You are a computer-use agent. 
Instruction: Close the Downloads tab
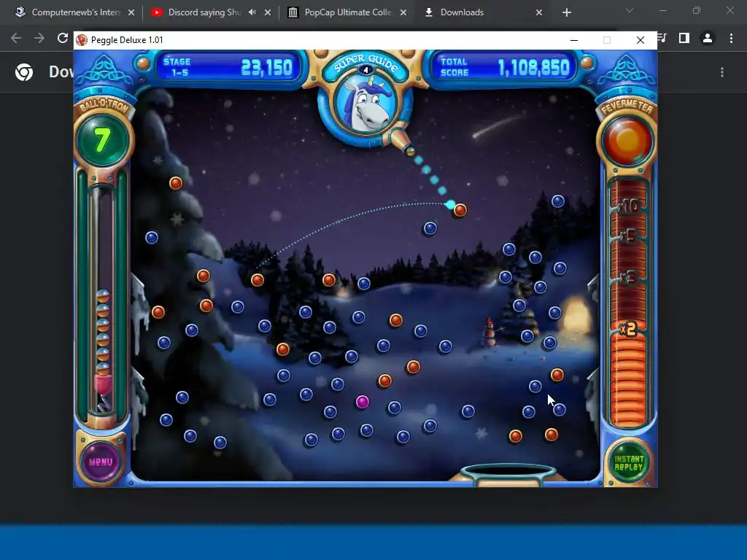coord(539,12)
